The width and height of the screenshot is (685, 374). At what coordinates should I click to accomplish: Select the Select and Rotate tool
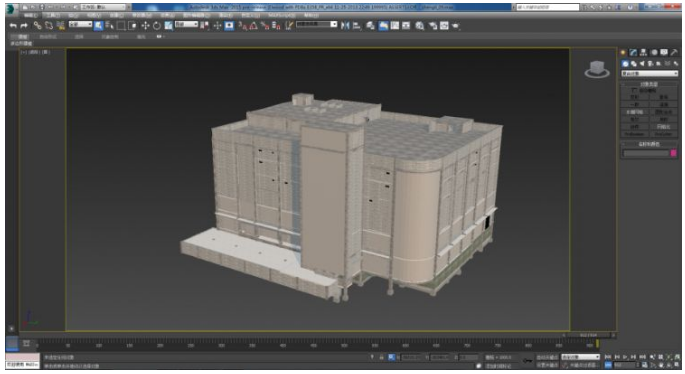(157, 26)
